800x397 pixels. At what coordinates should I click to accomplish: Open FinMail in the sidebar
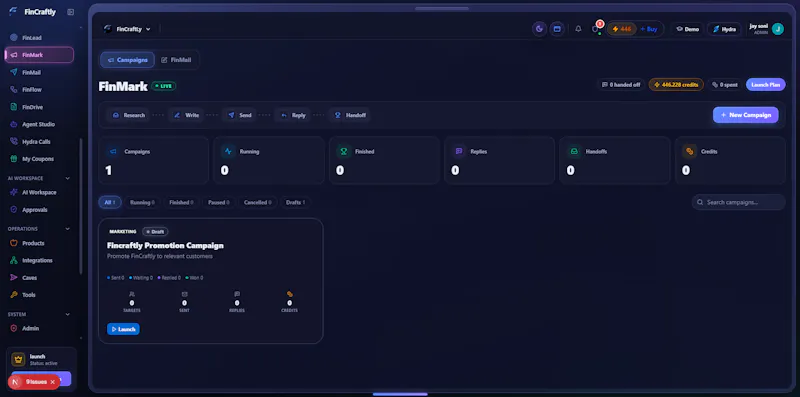(39, 72)
